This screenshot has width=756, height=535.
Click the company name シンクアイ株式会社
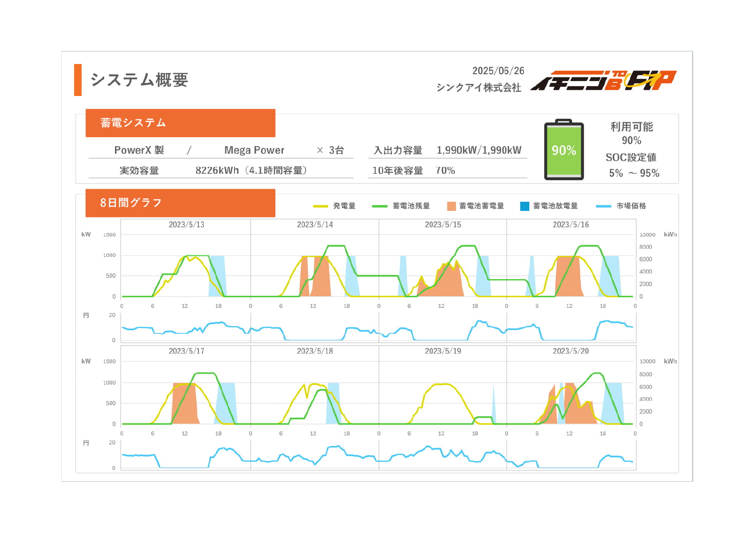[x=479, y=87]
